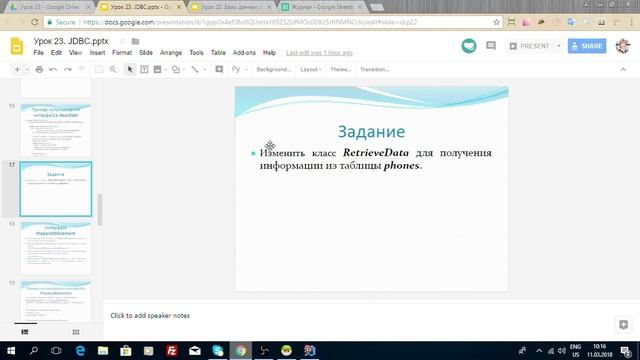Viewport: 640px width, 360px height.
Task: Click the redo arrow icon
Action: 67,69
